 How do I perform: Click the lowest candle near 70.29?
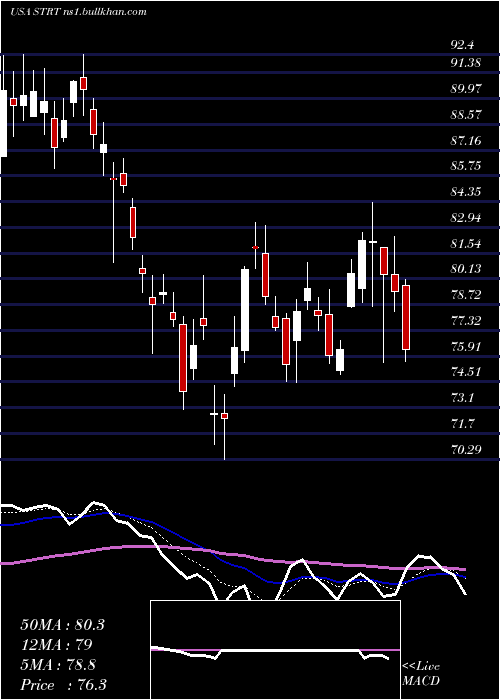point(225,416)
